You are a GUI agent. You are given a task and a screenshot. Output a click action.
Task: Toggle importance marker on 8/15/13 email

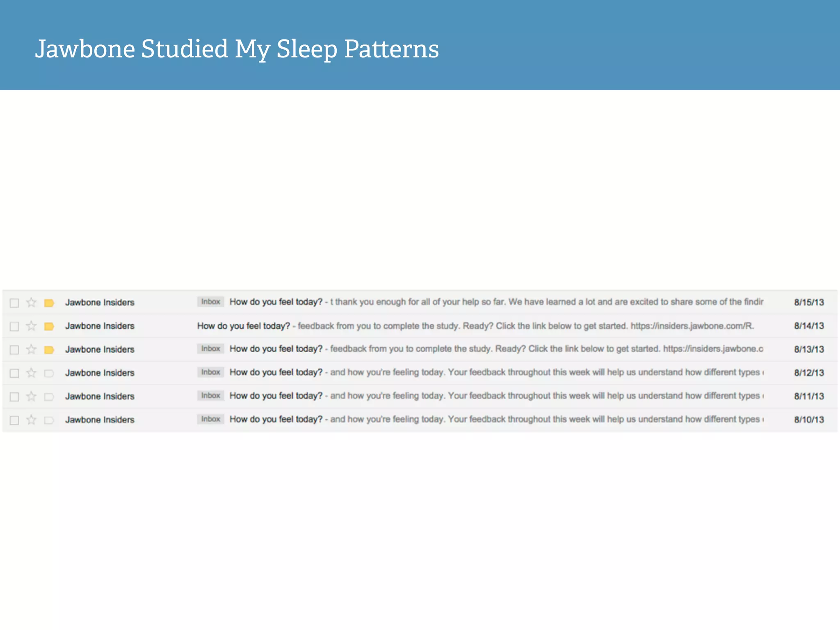pyautogui.click(x=49, y=303)
